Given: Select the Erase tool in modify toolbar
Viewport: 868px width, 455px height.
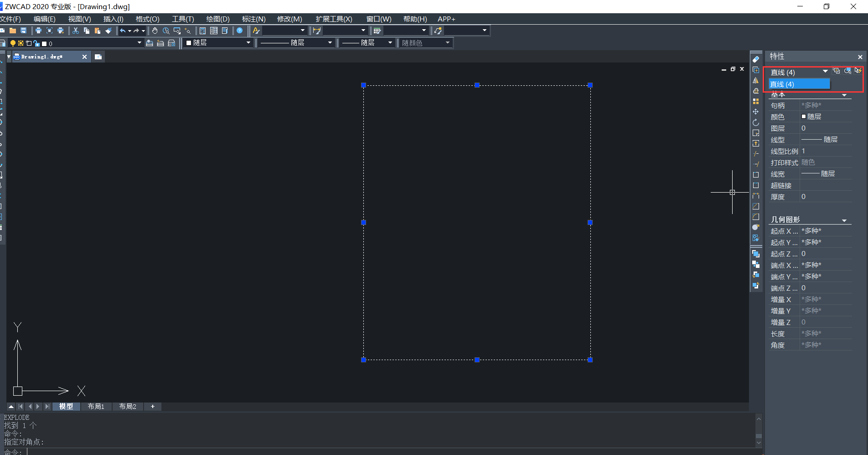Looking at the screenshot, I should click(x=756, y=59).
